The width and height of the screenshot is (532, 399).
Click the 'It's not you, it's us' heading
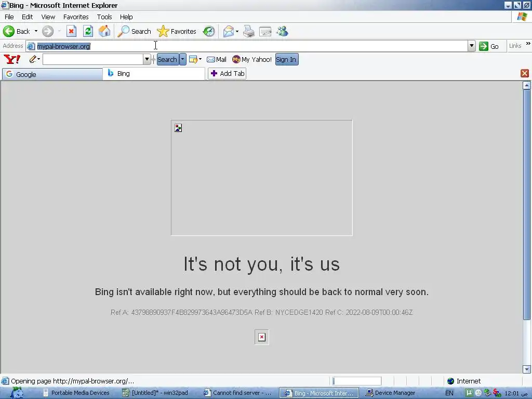tap(262, 264)
